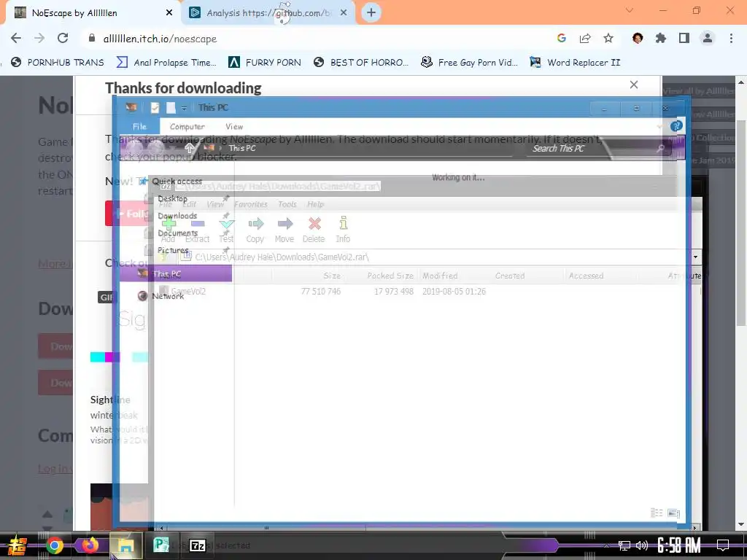Open View ribbon tab in Explorer
Screen dimensions: 747x560
tap(234, 127)
